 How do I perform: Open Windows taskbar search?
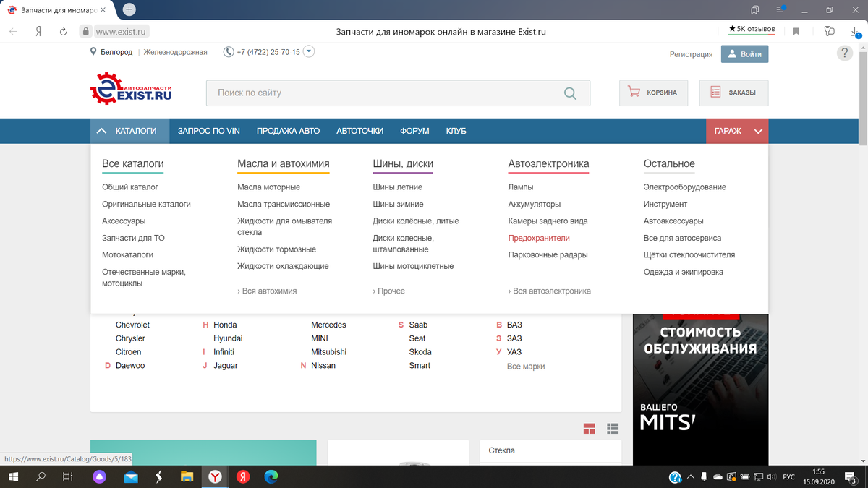41,476
